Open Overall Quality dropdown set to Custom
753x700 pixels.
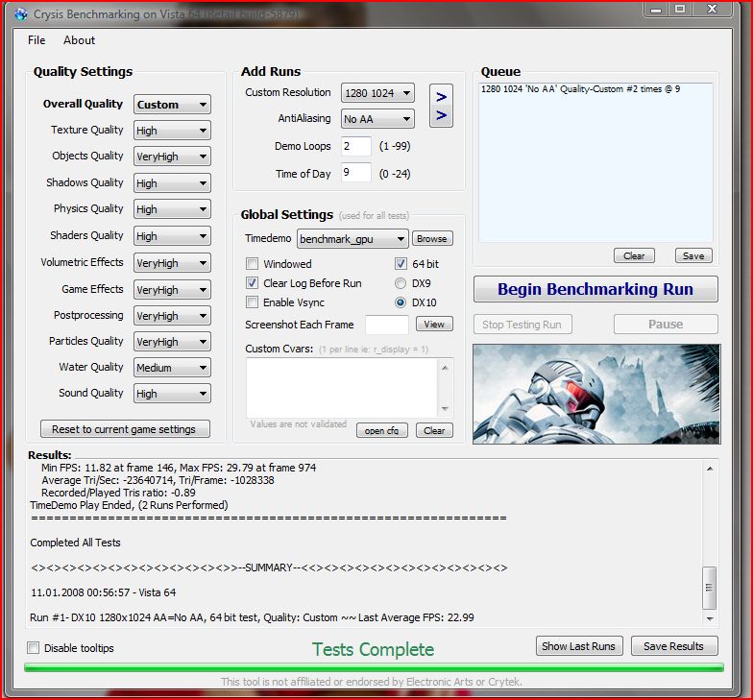(x=172, y=104)
